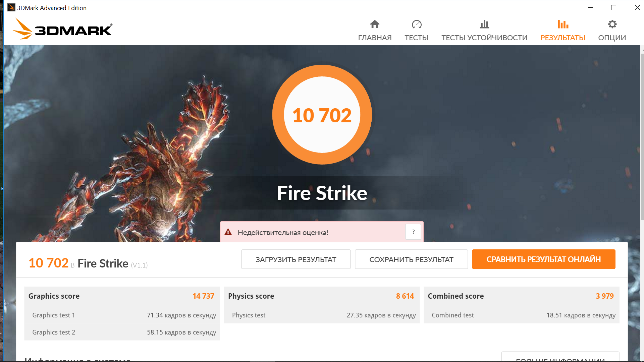Click the question mark help button
Image resolution: width=644 pixels, height=362 pixels.
413,232
